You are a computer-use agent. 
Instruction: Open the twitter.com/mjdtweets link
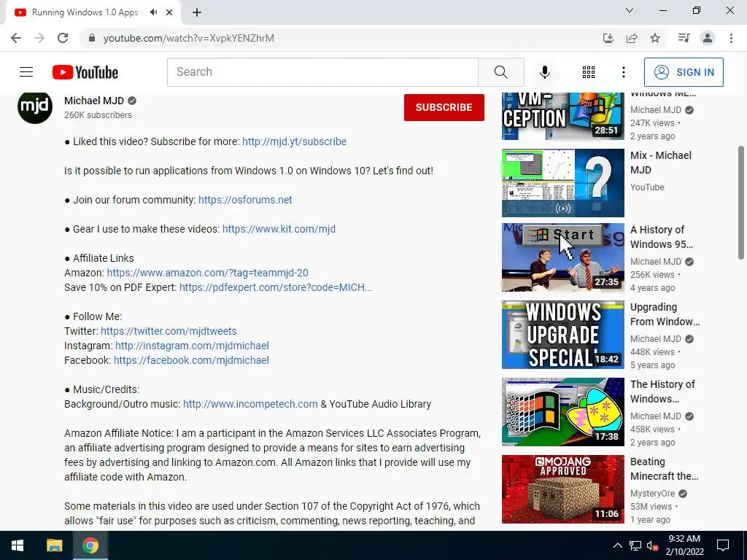point(169,331)
